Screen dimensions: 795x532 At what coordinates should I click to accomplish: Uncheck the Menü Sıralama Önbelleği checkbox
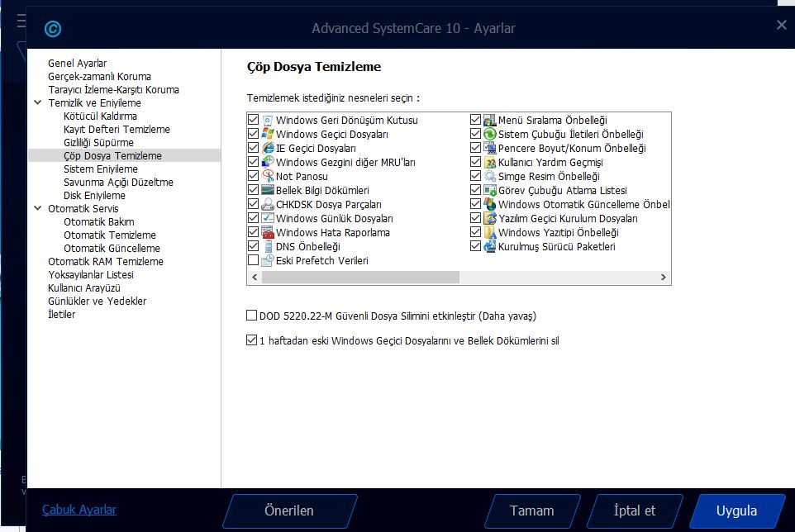pyautogui.click(x=475, y=120)
